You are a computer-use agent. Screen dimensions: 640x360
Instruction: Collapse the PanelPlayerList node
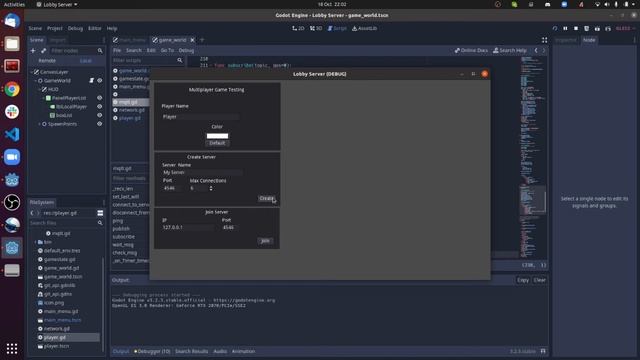[44, 98]
